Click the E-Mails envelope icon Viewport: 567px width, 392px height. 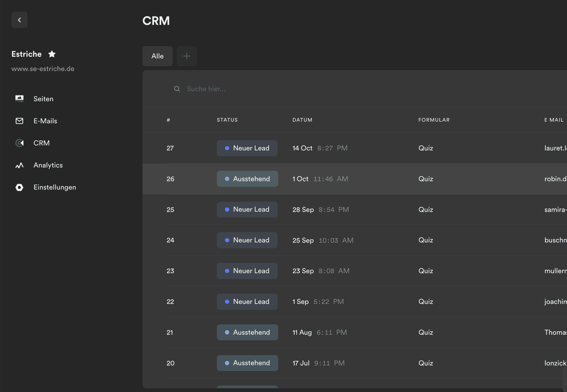(19, 121)
